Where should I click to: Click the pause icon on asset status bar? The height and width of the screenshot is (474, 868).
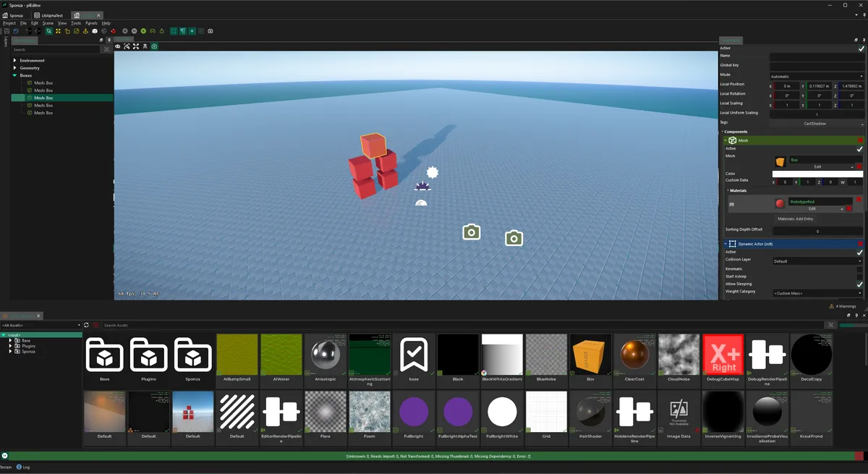5,456
